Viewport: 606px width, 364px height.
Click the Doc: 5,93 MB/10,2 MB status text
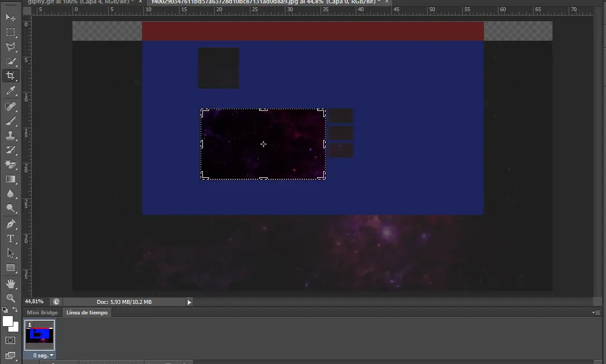point(124,302)
